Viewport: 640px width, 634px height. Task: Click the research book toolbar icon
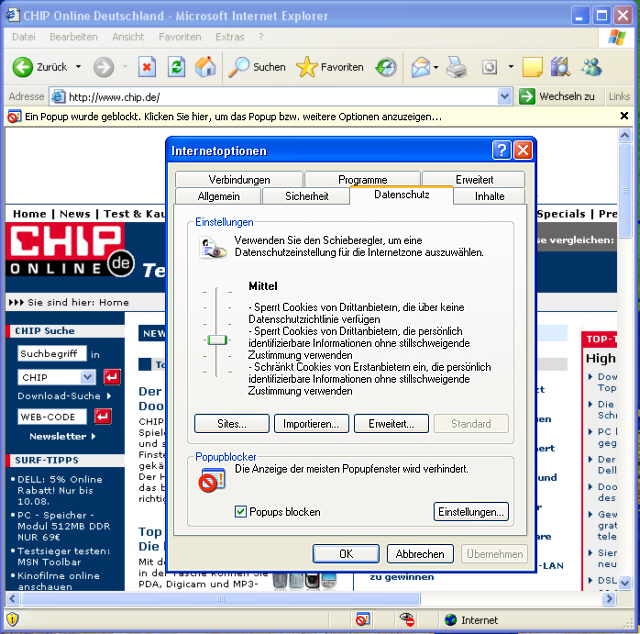pos(560,67)
